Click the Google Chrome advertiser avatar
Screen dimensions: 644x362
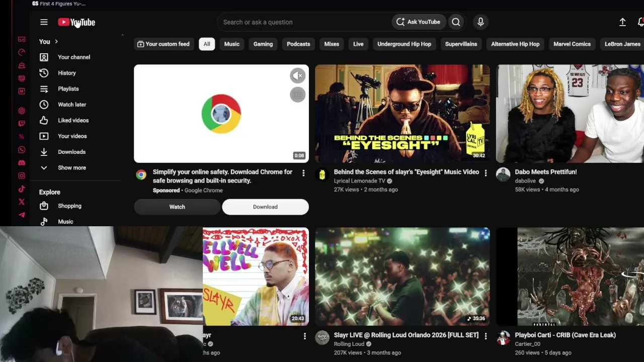point(141,174)
